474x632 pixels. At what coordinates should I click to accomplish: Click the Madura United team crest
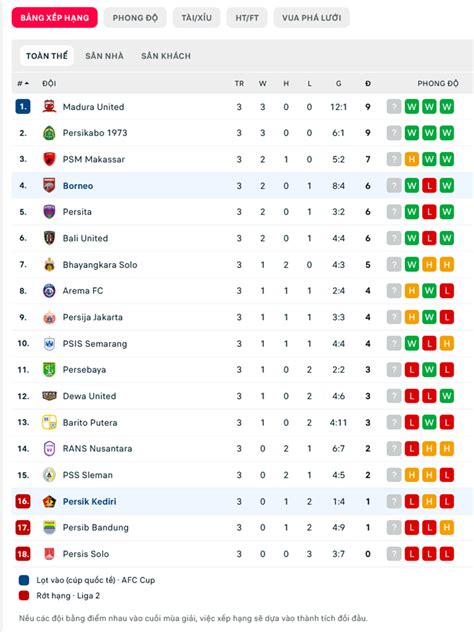click(49, 107)
